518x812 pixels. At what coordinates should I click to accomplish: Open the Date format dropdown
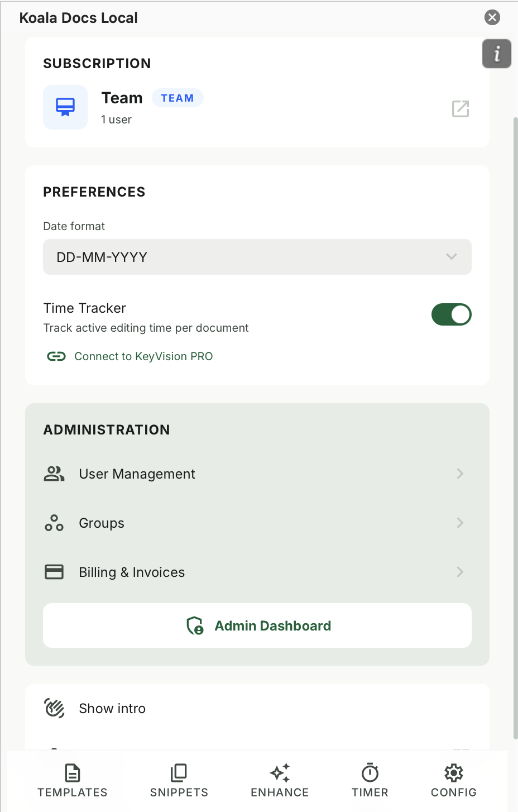[x=257, y=257]
